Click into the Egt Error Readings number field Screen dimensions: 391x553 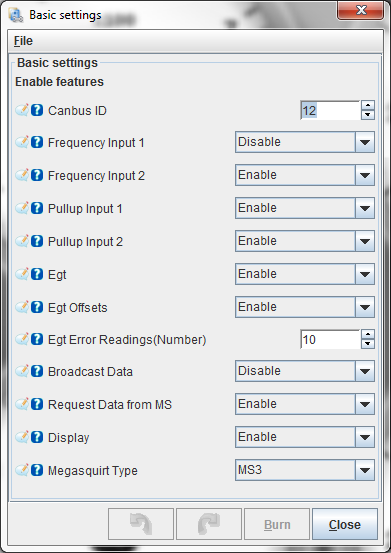tap(330, 339)
